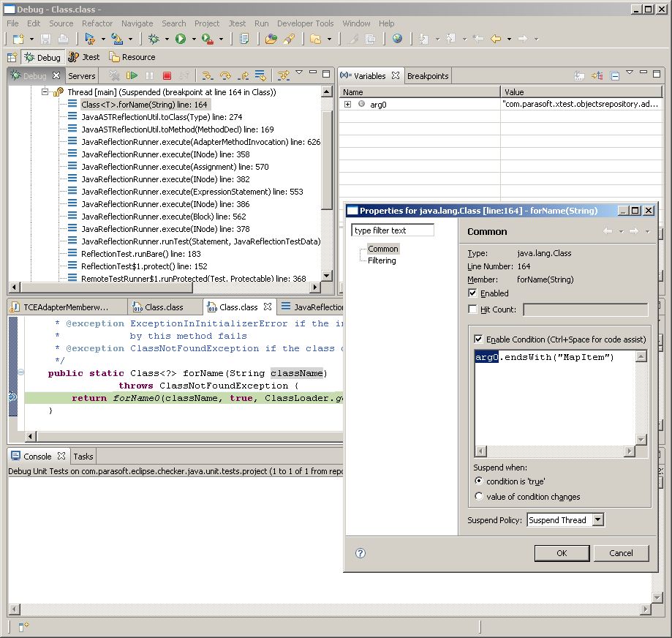Click the Search flashlight toolbar icon
Viewport: 672px width, 638px height.
(290, 39)
